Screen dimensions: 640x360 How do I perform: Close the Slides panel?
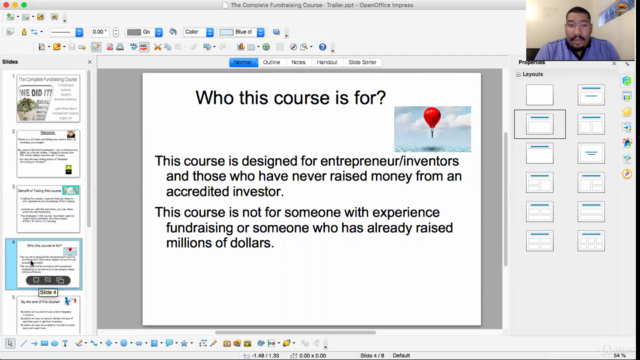click(90, 62)
